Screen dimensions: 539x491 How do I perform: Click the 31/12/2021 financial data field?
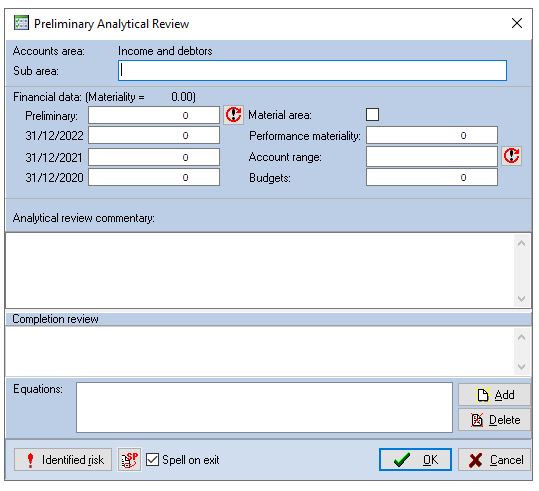[x=154, y=157]
